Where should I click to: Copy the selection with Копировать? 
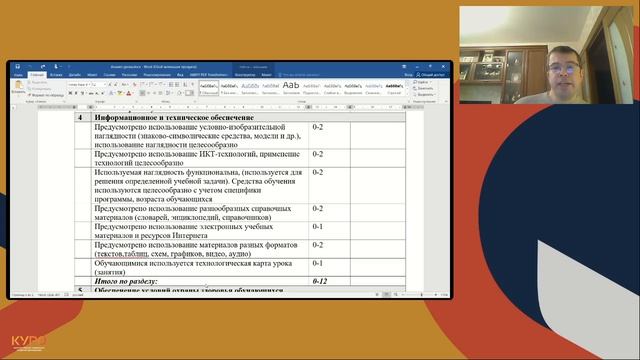click(40, 89)
